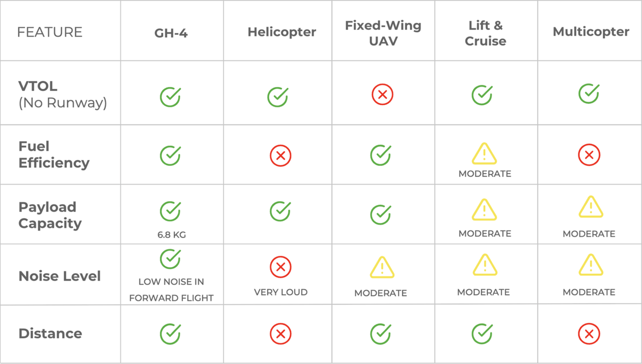Click Lift & Cruise Fuel Efficiency warning triangle
Screen dimensions: 642x364
484,153
